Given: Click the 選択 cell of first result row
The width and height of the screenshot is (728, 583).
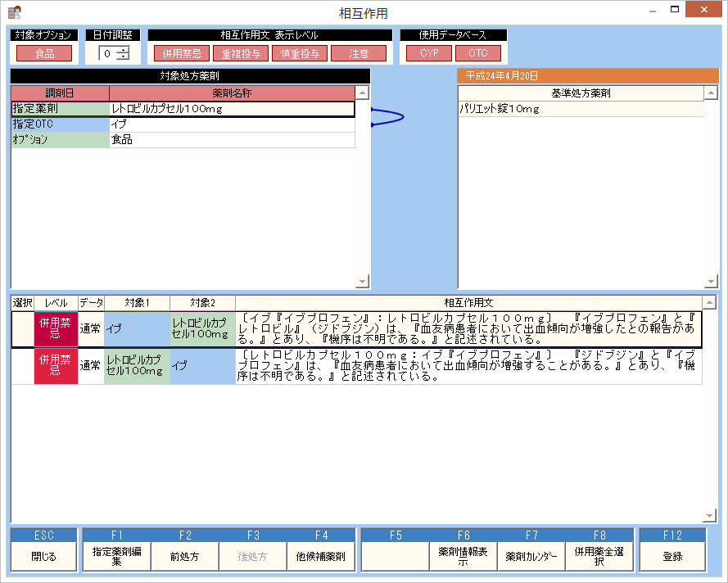Looking at the screenshot, I should tap(23, 329).
